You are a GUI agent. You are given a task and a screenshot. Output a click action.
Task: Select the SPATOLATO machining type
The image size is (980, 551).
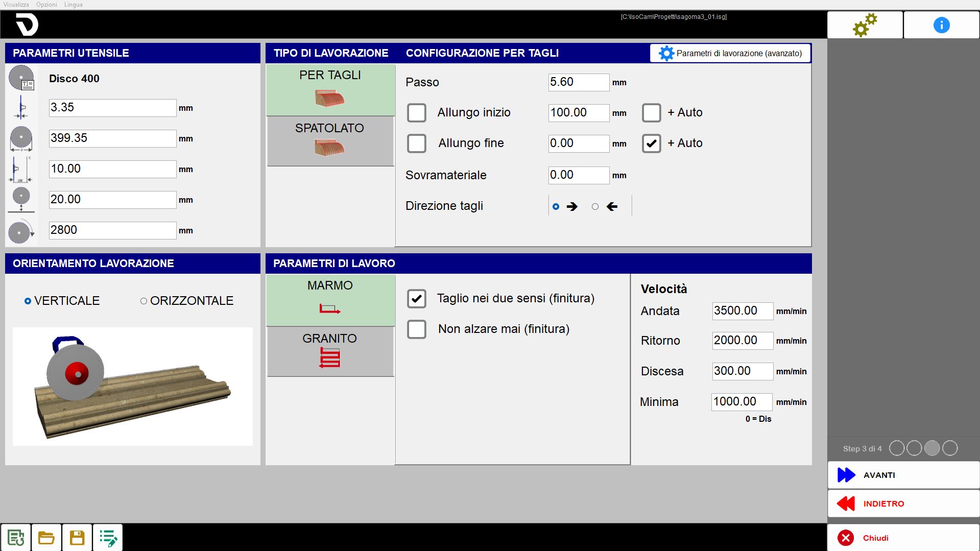[330, 141]
